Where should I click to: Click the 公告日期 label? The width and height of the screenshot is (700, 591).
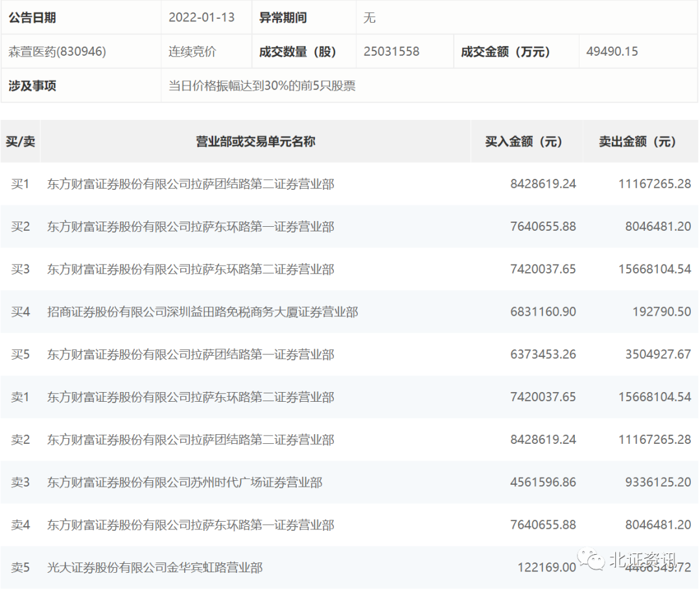tap(32, 17)
